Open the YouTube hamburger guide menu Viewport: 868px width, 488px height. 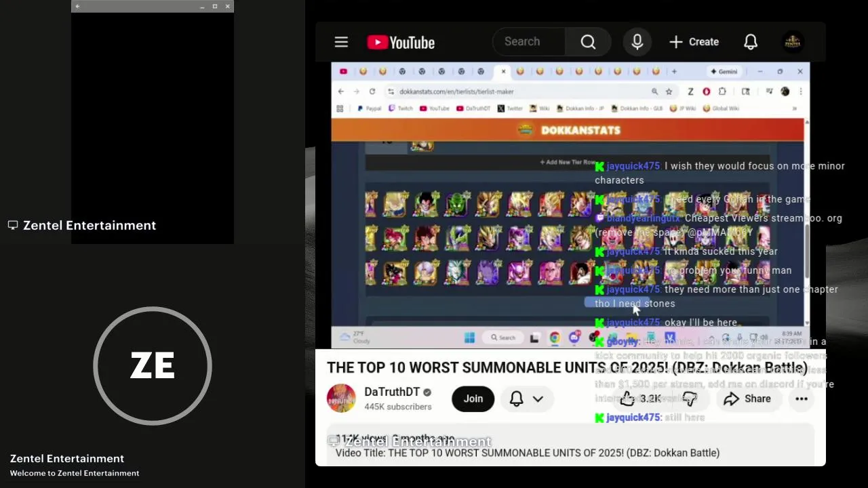[341, 42]
